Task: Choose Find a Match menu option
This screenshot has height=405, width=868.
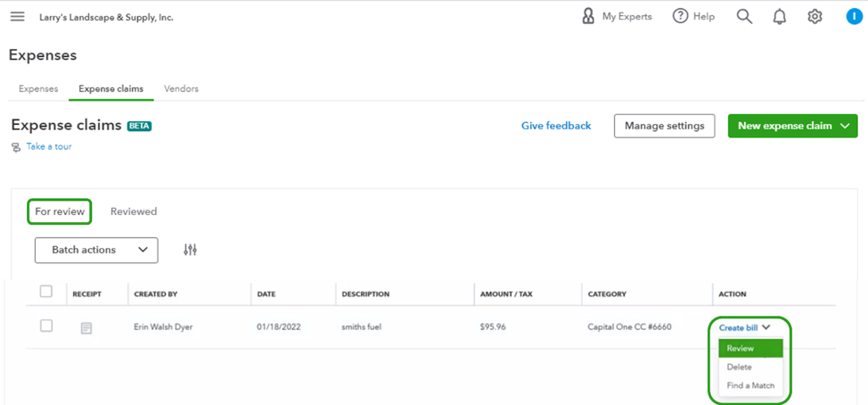Action: [x=750, y=385]
